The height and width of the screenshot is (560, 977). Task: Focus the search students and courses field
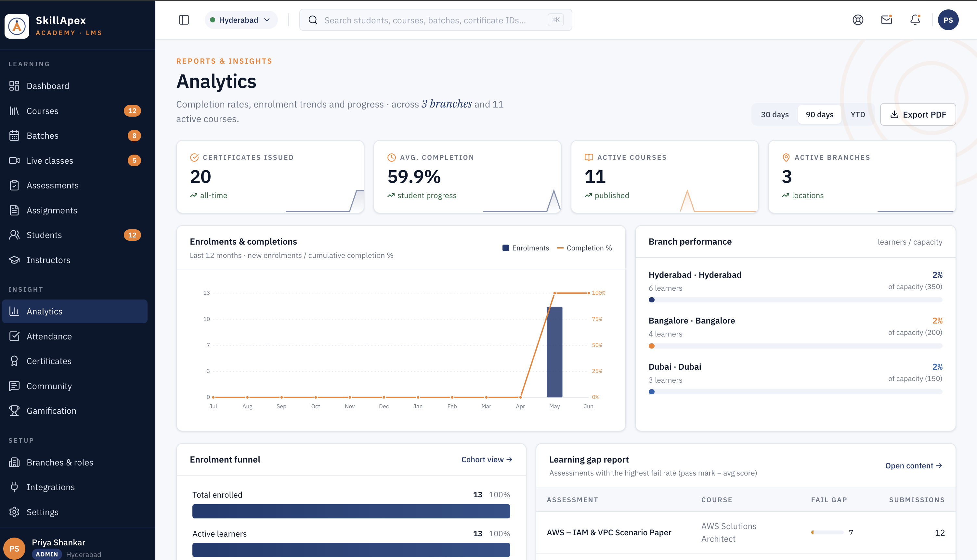coord(436,20)
